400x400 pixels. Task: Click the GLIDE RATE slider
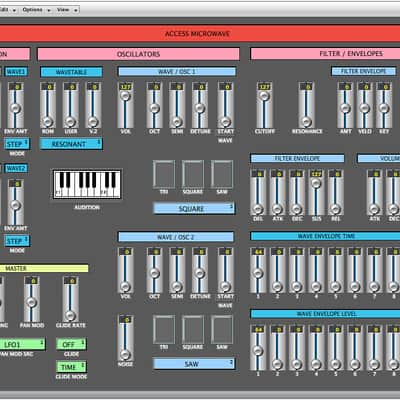71,299
